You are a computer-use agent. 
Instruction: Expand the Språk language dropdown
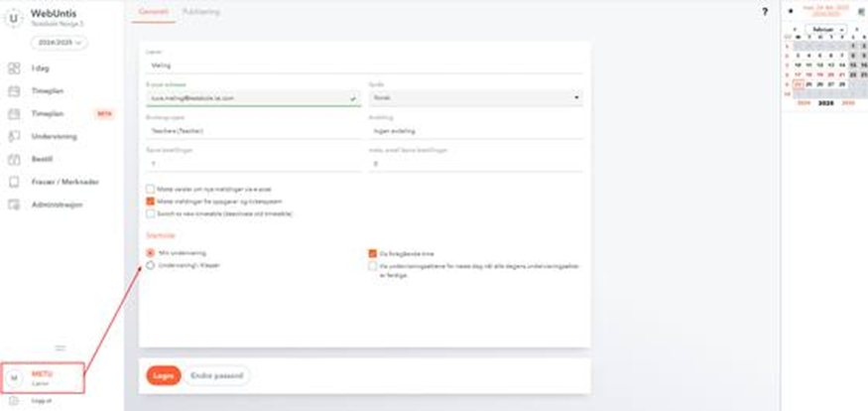tap(474, 98)
